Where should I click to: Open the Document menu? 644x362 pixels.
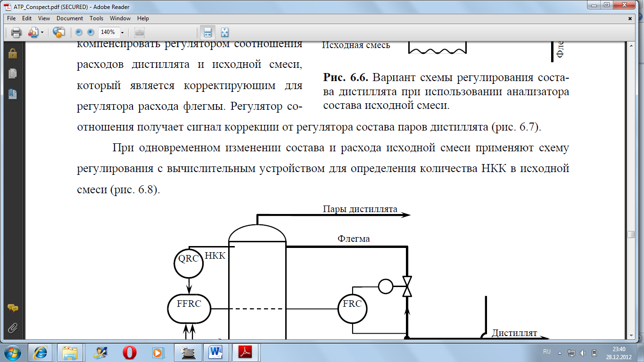pyautogui.click(x=70, y=18)
